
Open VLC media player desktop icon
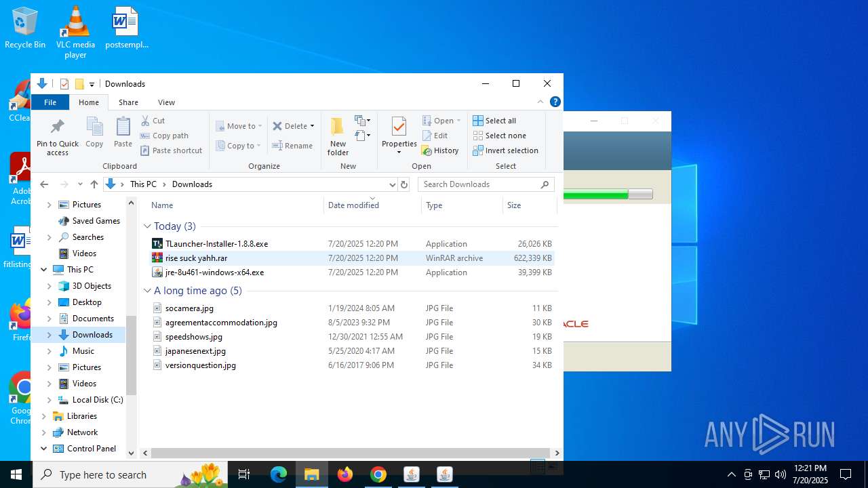[x=75, y=33]
